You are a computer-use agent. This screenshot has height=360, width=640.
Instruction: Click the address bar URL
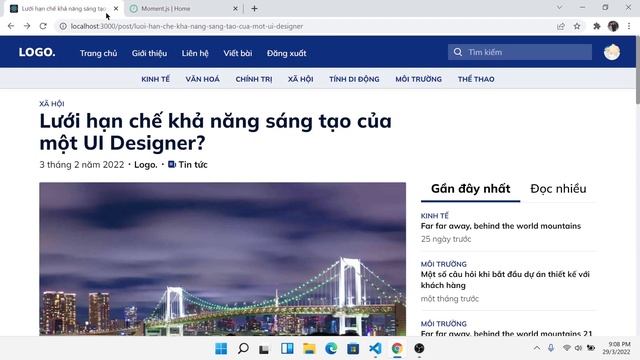(x=187, y=26)
